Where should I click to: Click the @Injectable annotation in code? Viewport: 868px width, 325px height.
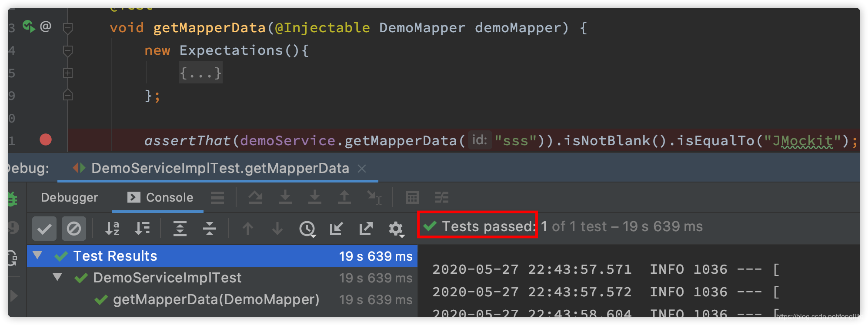click(x=322, y=28)
